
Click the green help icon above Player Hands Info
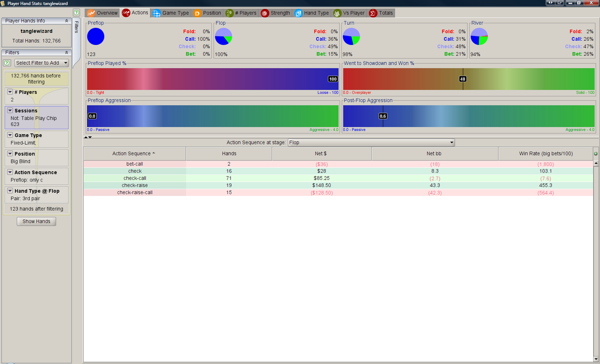point(76,12)
